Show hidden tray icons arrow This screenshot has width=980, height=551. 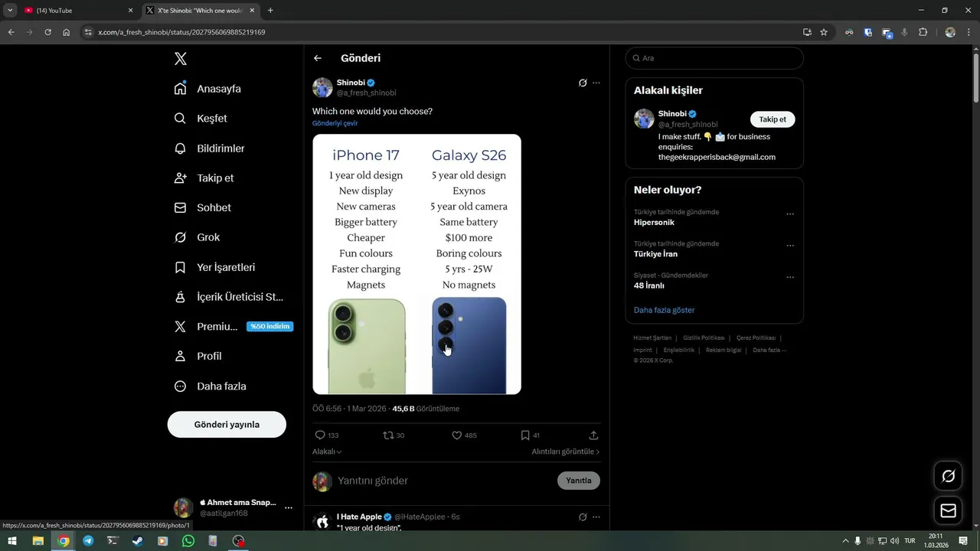coord(845,541)
